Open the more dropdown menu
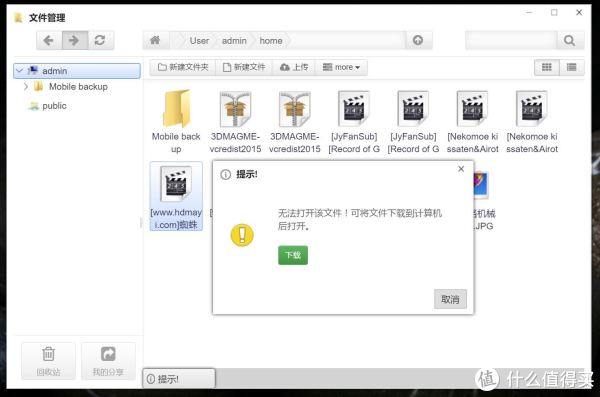This screenshot has width=600, height=397. click(x=341, y=67)
